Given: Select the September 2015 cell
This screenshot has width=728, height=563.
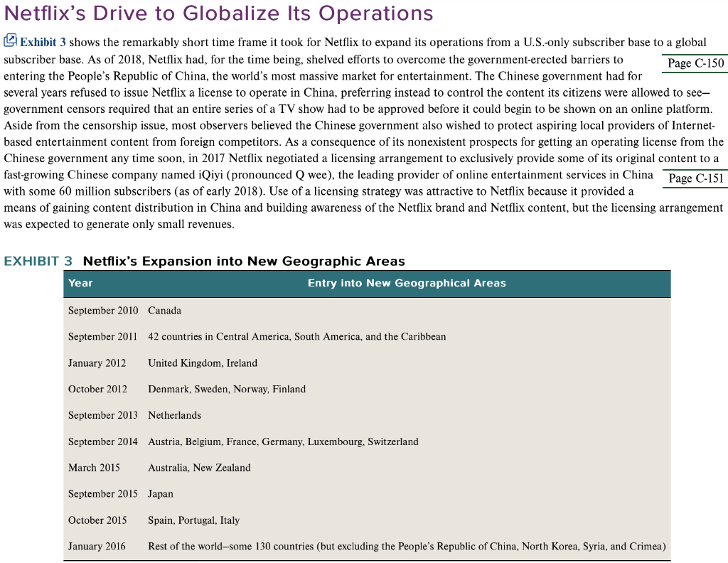Looking at the screenshot, I should pos(103,494).
